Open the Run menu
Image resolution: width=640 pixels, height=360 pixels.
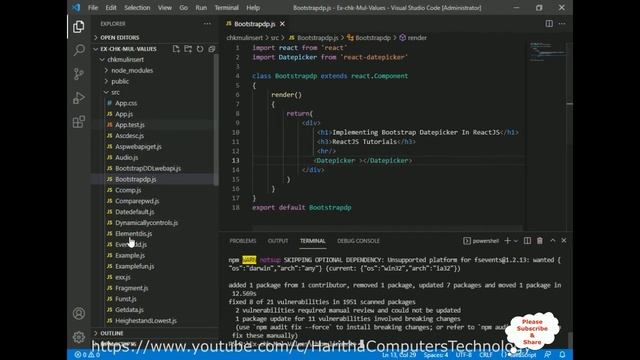tap(201, 8)
